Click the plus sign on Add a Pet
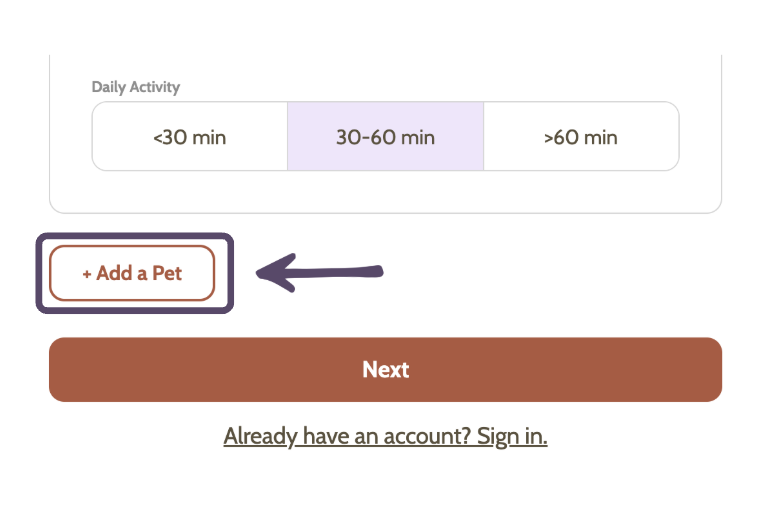Screen dimensions: 776x510 click(x=87, y=273)
